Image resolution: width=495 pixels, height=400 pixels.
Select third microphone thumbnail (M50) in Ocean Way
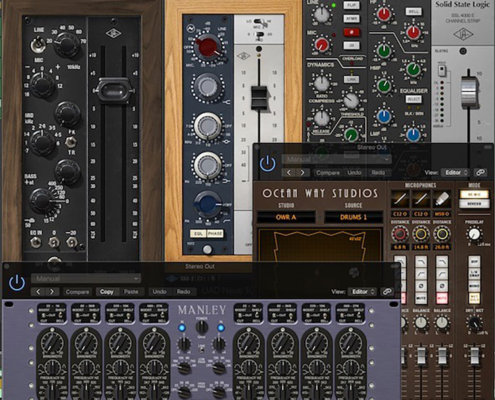coord(442,199)
